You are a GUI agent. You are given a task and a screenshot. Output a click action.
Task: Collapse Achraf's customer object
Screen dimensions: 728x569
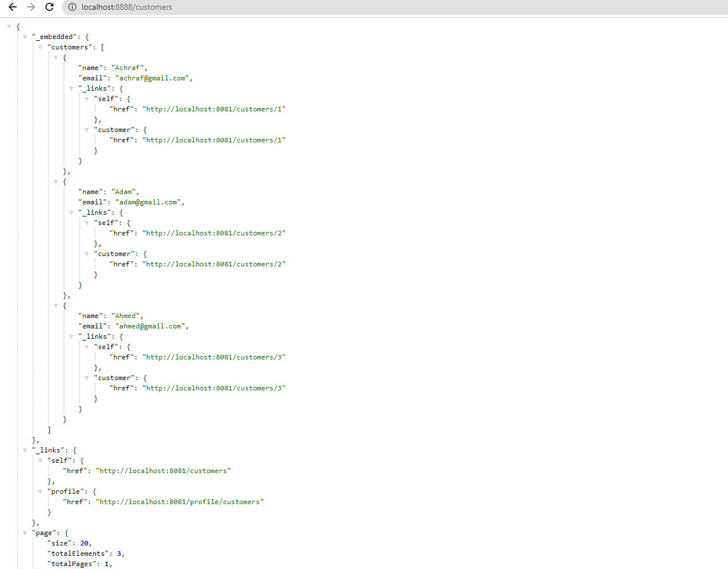pos(56,57)
